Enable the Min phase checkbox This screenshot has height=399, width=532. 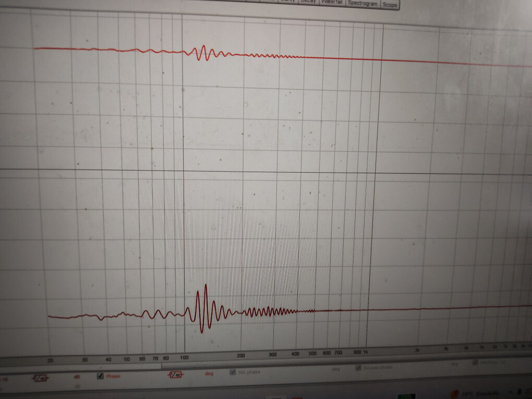point(233,372)
